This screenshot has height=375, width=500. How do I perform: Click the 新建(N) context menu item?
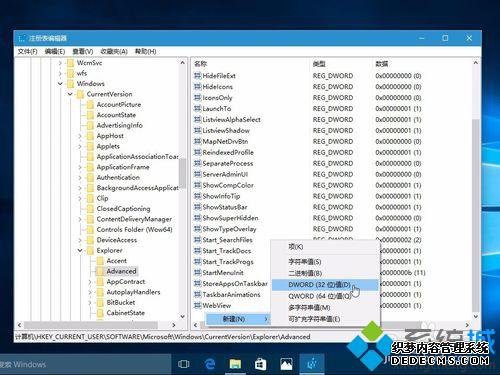click(238, 319)
